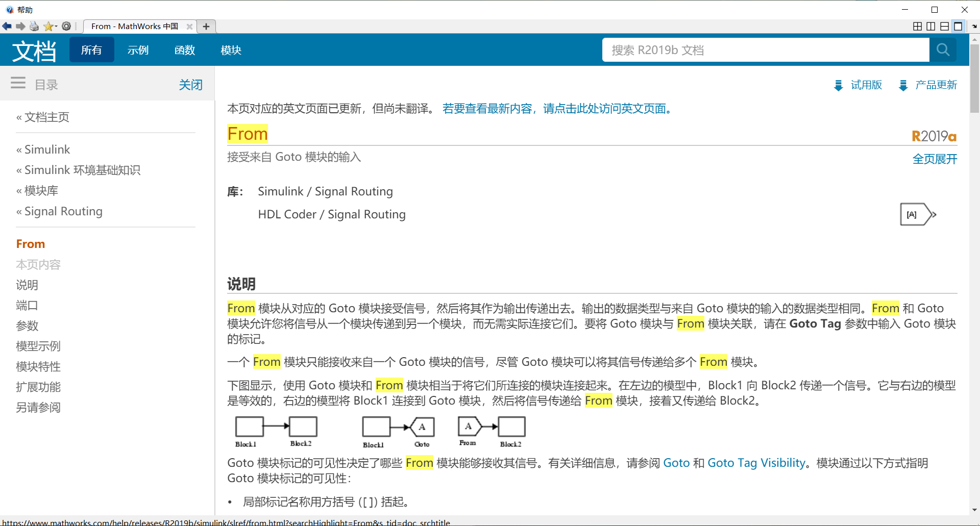Tile the documents in a grid layout
This screenshot has height=526, width=980.
pyautogui.click(x=917, y=27)
